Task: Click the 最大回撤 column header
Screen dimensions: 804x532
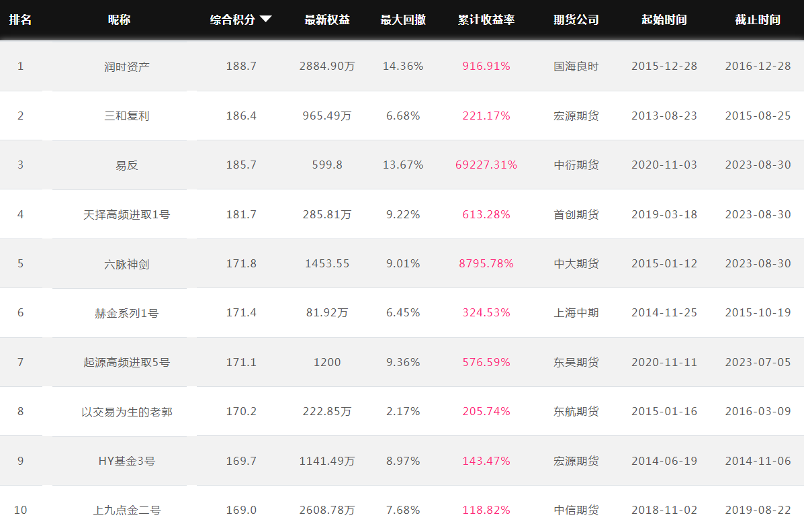Action: tap(403, 19)
